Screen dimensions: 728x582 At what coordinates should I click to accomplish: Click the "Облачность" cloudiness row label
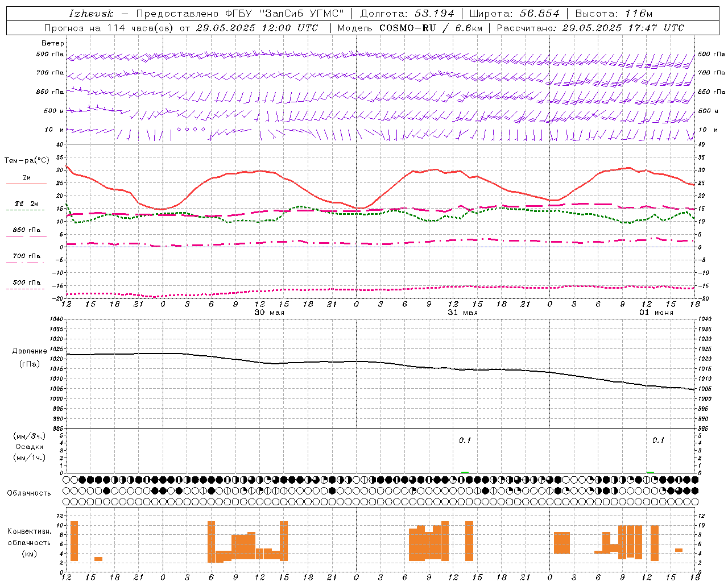click(29, 493)
